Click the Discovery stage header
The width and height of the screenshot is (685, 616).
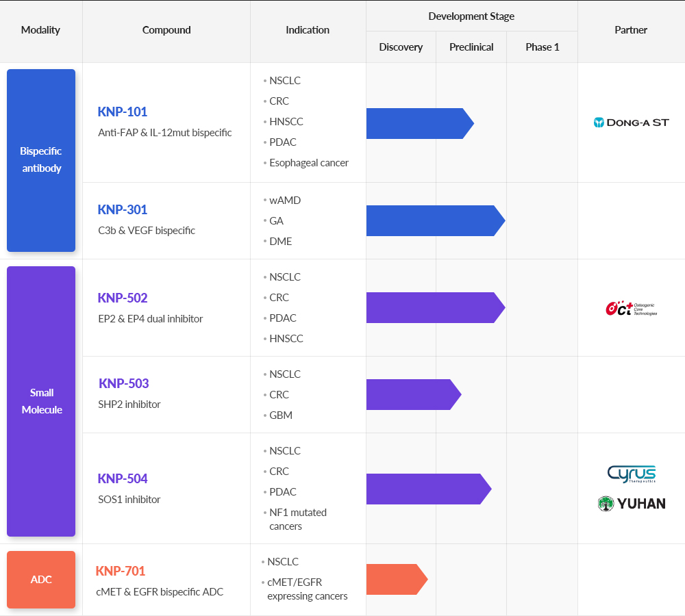(401, 47)
